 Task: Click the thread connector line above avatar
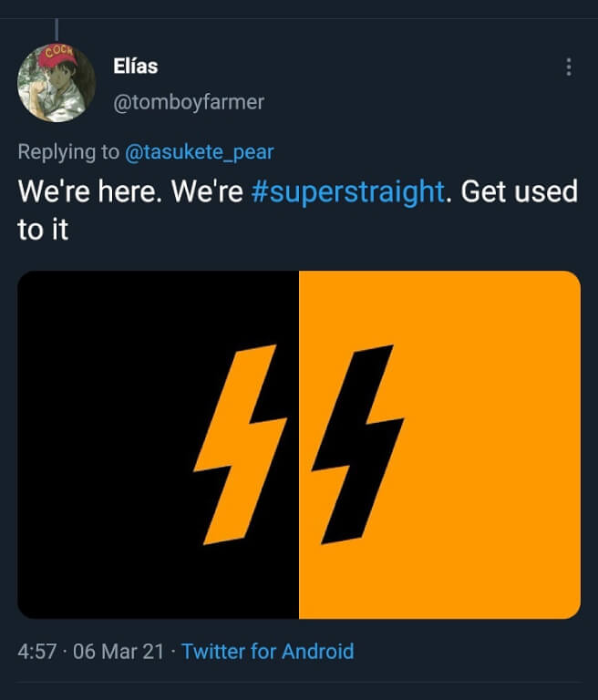[57, 30]
